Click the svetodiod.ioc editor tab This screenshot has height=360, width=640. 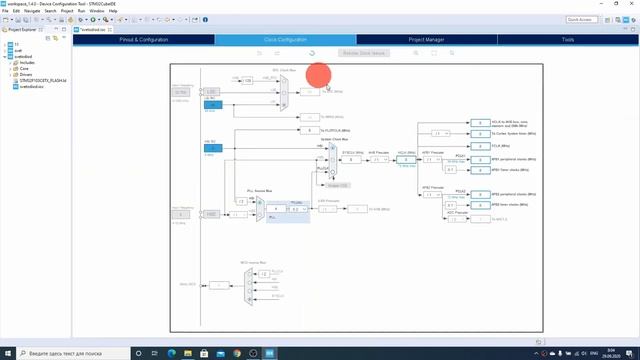pos(93,29)
